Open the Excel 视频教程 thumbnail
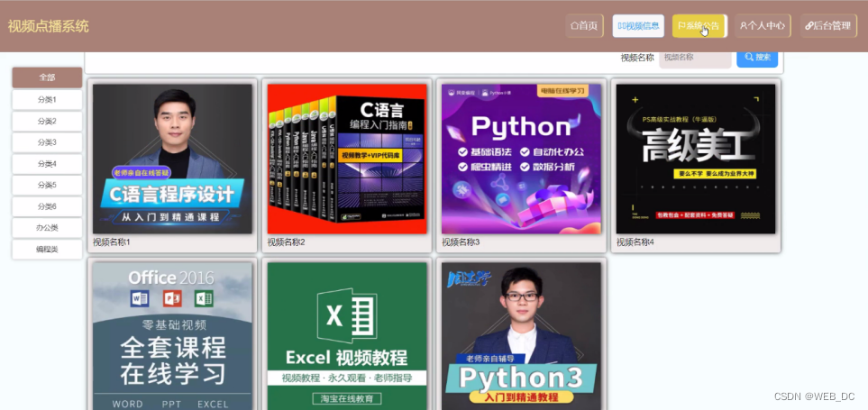This screenshot has height=410, width=868. (x=347, y=336)
